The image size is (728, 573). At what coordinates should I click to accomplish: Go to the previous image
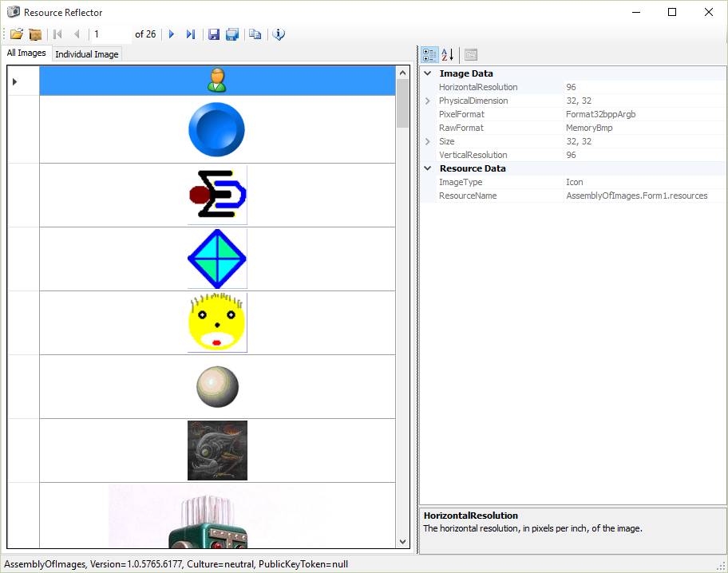coord(76,34)
